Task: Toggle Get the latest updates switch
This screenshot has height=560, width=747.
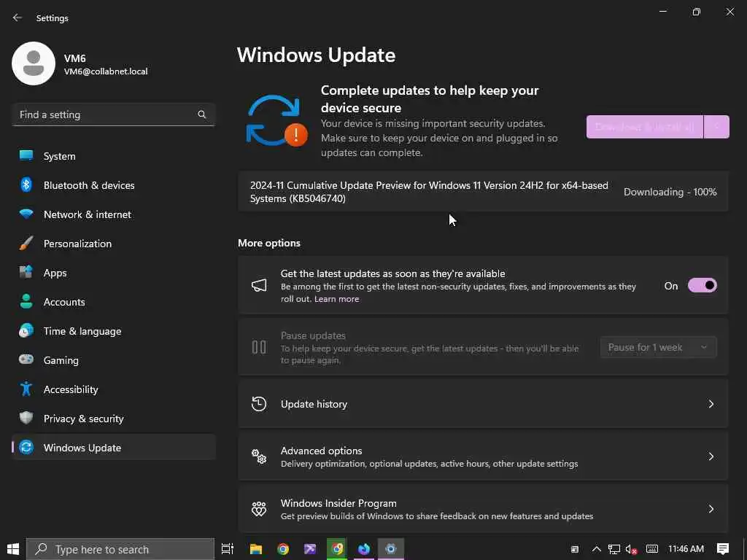Action: point(703,286)
